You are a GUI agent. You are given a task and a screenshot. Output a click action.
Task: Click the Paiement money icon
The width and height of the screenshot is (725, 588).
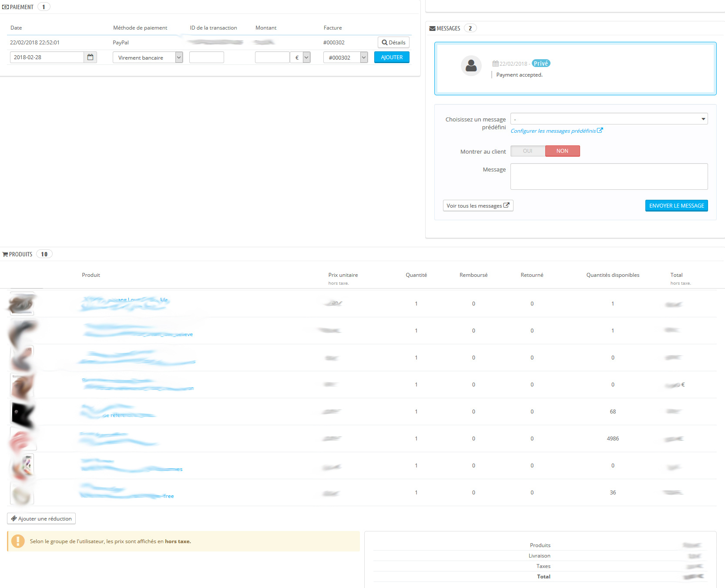5,7
